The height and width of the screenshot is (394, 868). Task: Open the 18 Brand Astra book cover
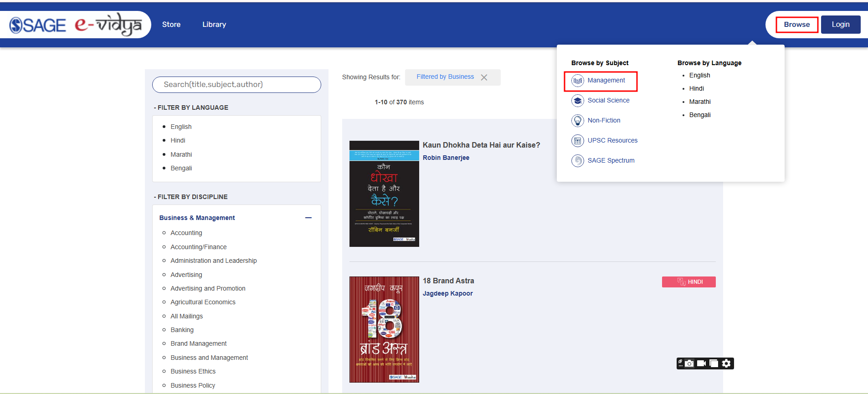pyautogui.click(x=384, y=329)
